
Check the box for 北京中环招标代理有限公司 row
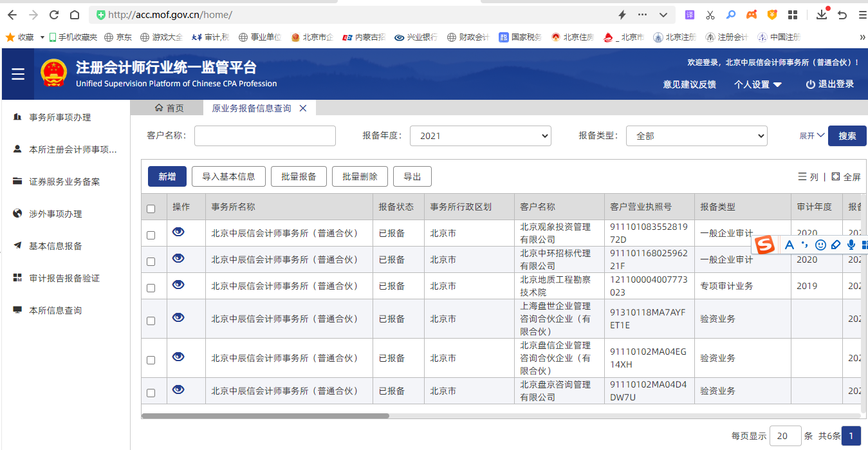pyautogui.click(x=151, y=261)
